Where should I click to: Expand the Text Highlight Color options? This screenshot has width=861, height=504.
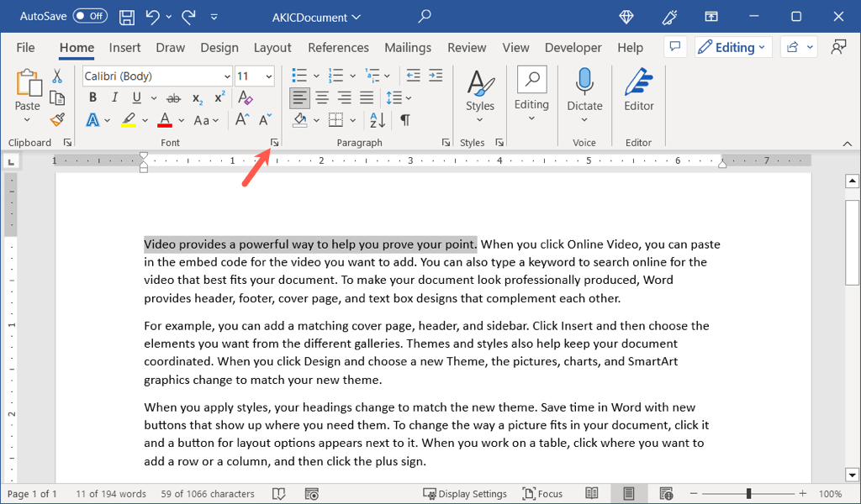pyautogui.click(x=143, y=119)
